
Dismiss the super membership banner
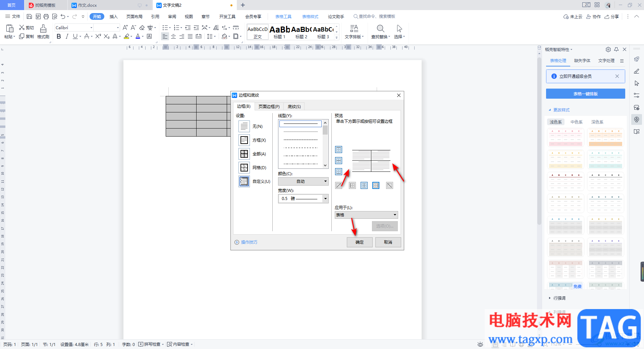[x=617, y=76]
